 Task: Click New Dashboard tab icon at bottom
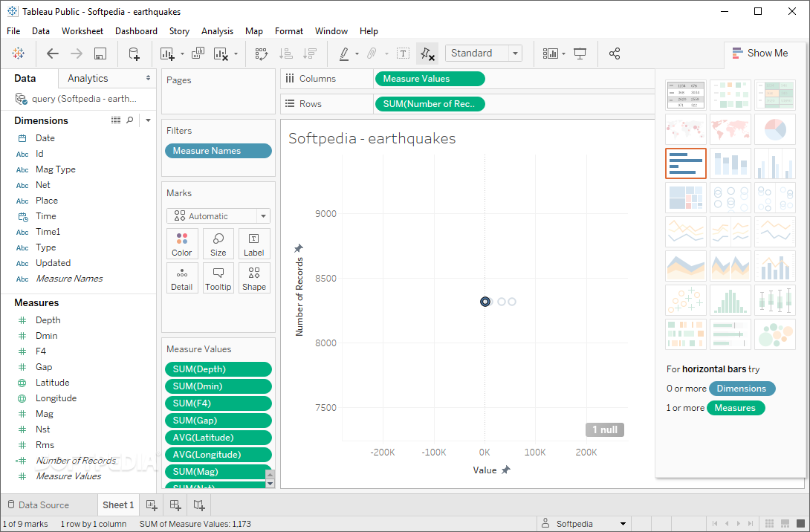[175, 505]
